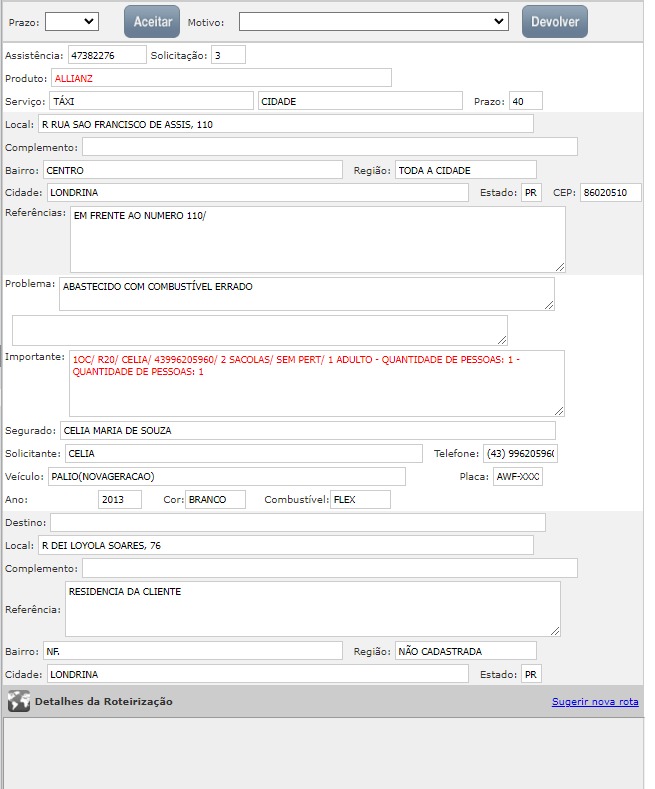Click the empty Destino field
Screen dimensions: 655x789
(298, 523)
